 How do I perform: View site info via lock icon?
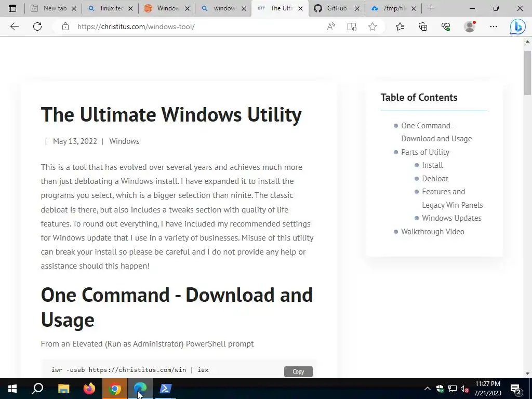[65, 26]
